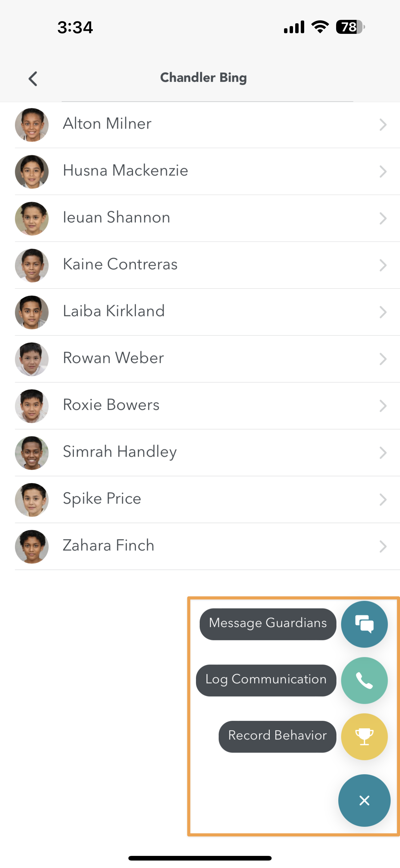The height and width of the screenshot is (868, 400).
Task: Tap the battery indicator in status bar
Action: pos(350,27)
